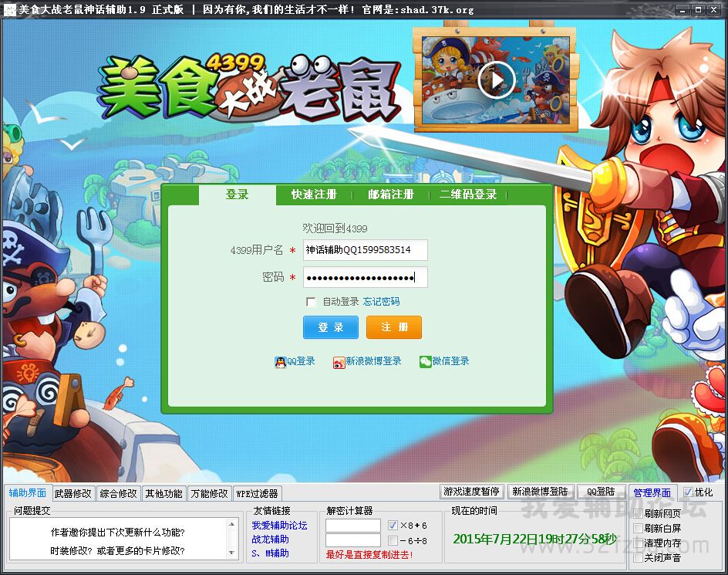Select the 辅助界面 tab
The image size is (728, 575).
(28, 492)
